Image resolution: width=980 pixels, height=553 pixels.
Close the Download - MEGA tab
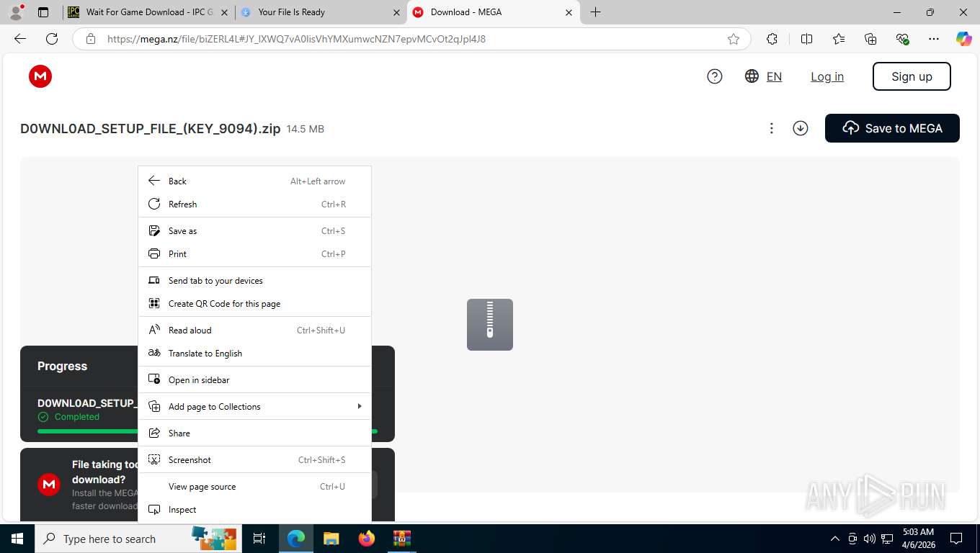569,12
